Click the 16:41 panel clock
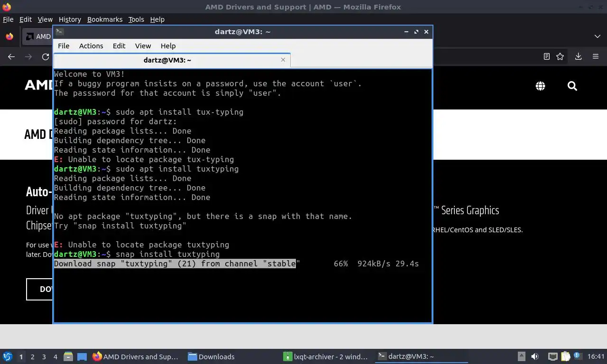 point(596,356)
